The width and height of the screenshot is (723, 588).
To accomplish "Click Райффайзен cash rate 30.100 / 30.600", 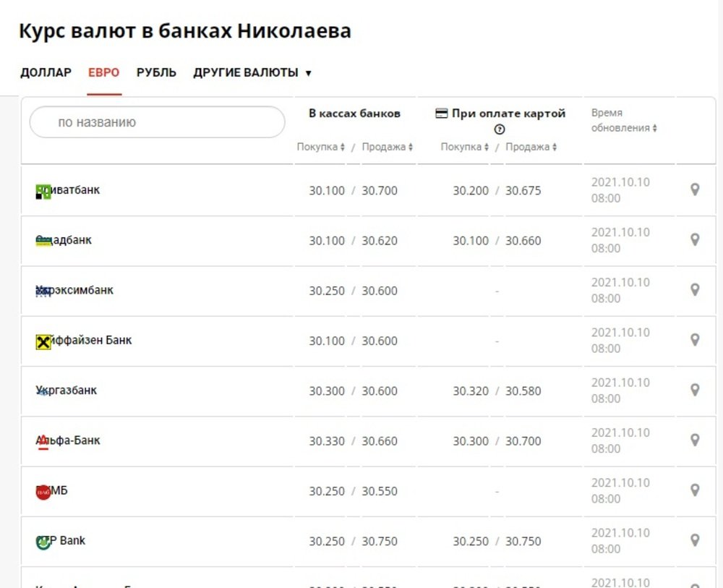I will point(354,341).
